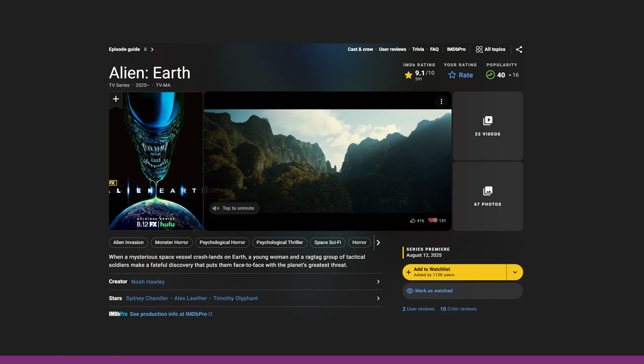Image resolution: width=644 pixels, height=364 pixels.
Task: Rate the series with the star icon
Action: (452, 75)
